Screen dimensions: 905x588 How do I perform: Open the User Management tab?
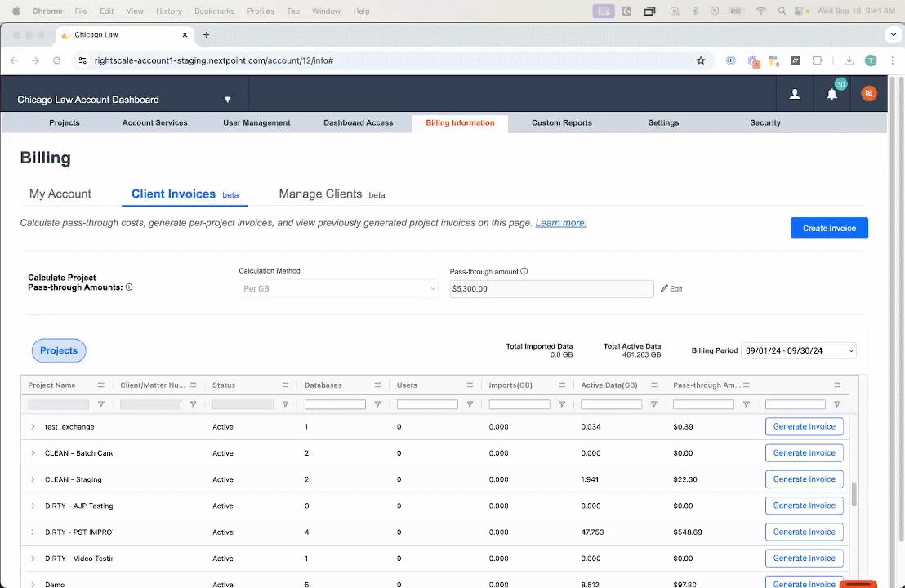tap(256, 123)
